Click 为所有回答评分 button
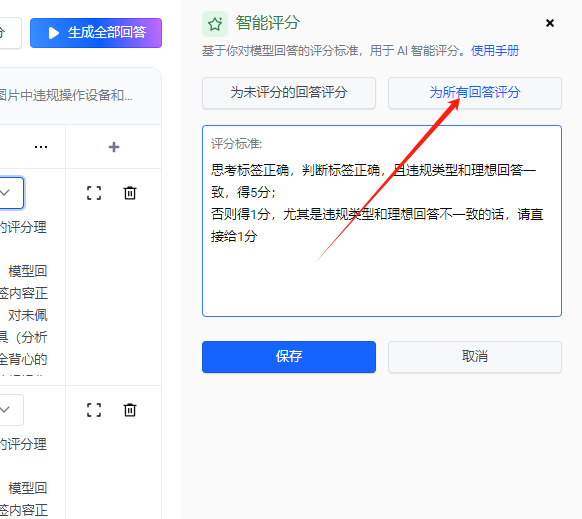The image size is (582, 519). pos(475,93)
